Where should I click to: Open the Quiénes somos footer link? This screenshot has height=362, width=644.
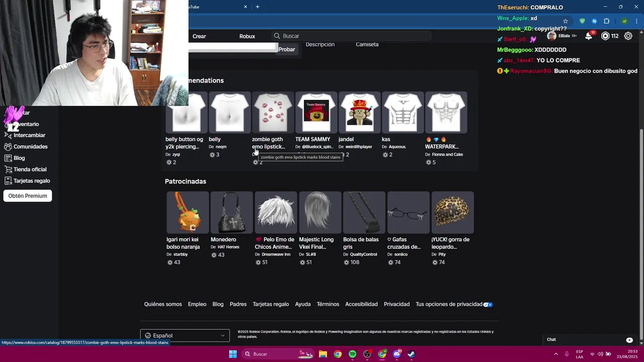[163, 304]
